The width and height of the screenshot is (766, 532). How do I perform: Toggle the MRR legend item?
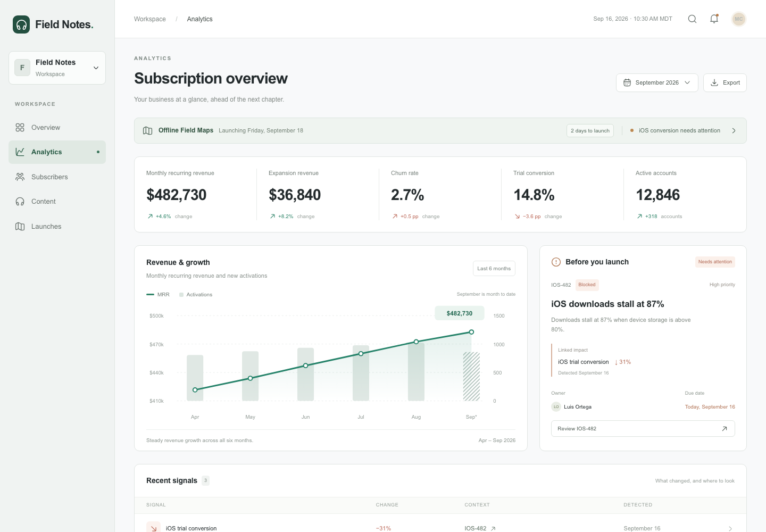pyautogui.click(x=158, y=295)
